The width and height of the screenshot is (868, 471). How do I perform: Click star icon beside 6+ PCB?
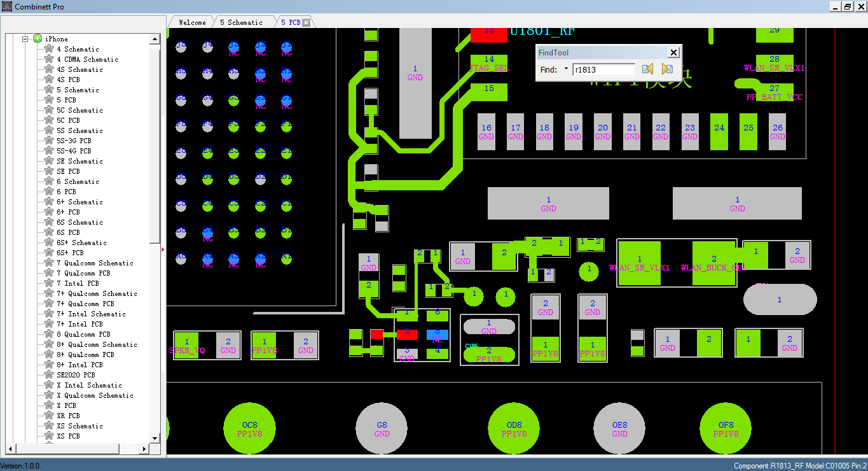(x=49, y=212)
